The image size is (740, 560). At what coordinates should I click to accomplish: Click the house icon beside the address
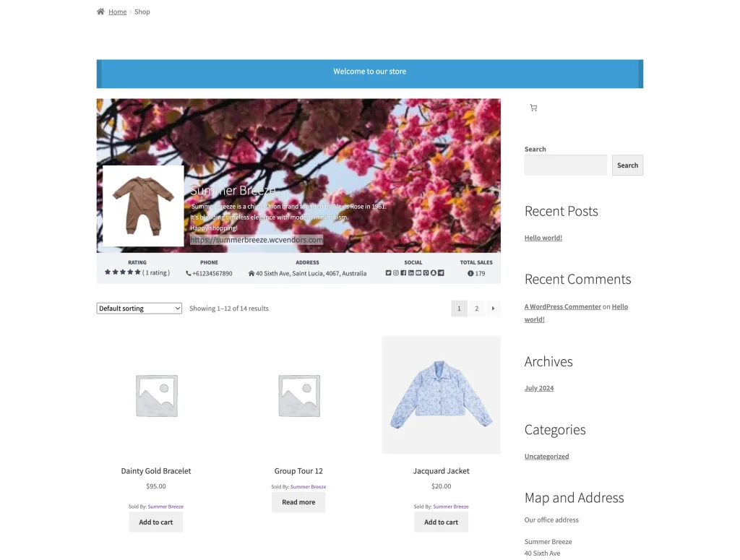[x=251, y=273]
